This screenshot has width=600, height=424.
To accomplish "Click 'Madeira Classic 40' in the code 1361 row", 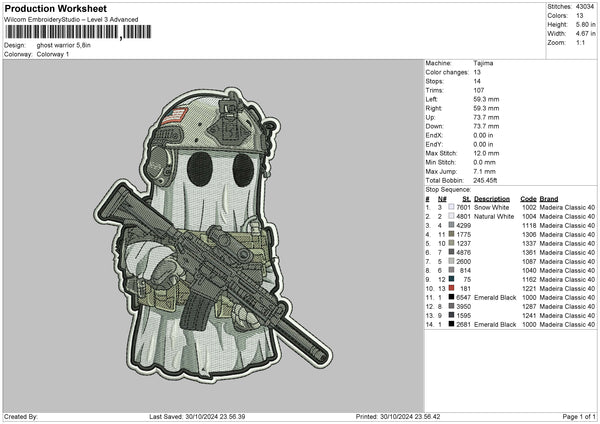I will coord(567,252).
